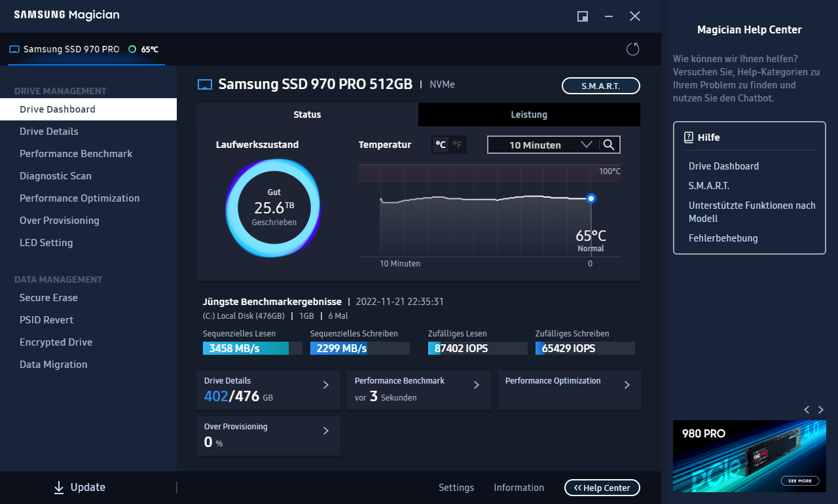Viewport: 838px width, 504px height.
Task: Click SEE MORE on the 980 PRO banner
Action: (x=799, y=480)
